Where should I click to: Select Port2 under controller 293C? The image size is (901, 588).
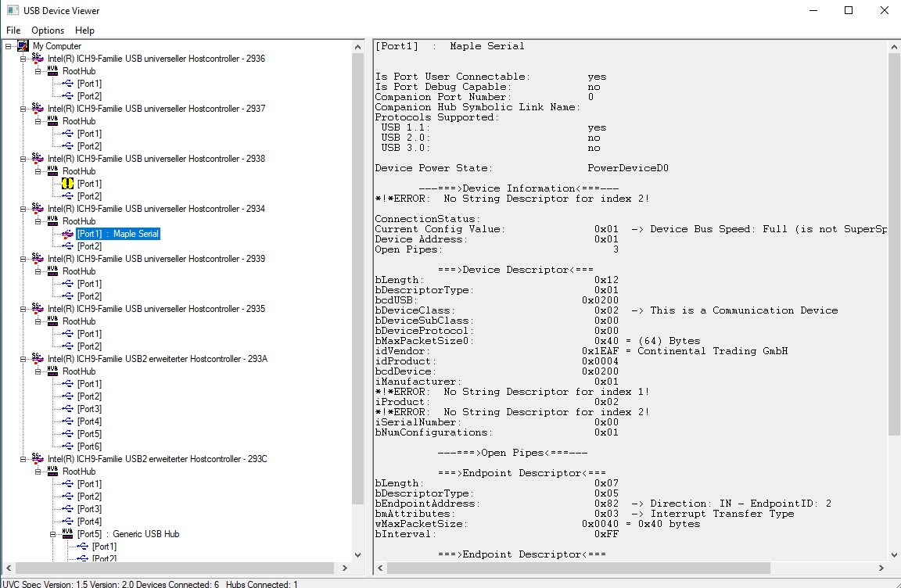tap(90, 497)
